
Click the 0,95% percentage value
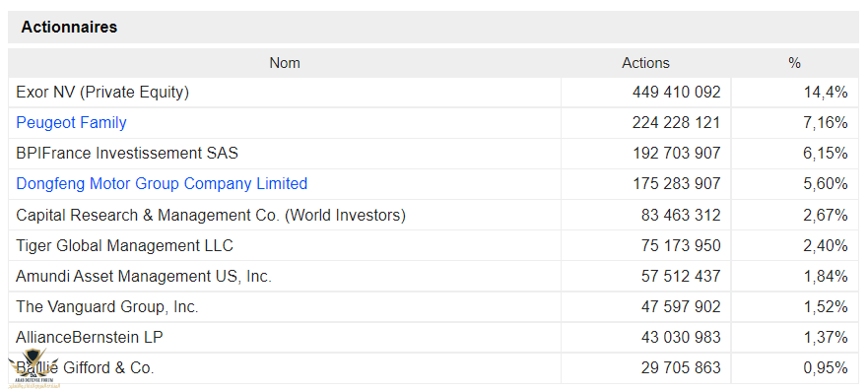pos(826,368)
